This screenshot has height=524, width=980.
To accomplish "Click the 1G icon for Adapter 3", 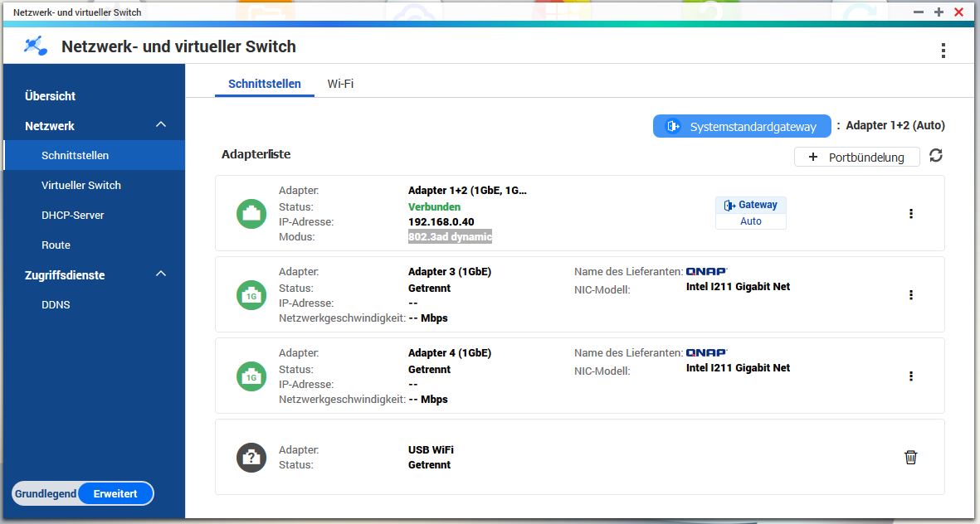I will click(251, 295).
